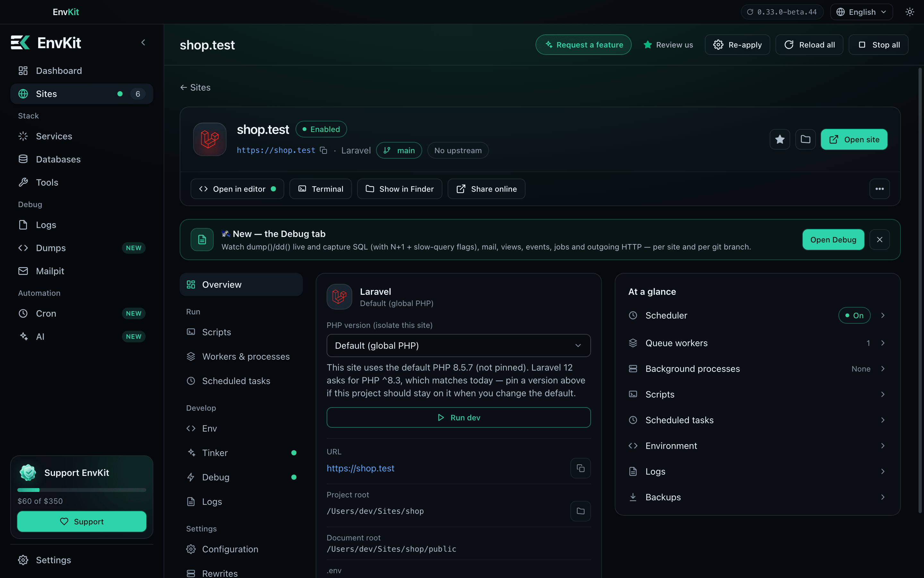Open Mailpit in the sidebar
Screen dimensions: 924x578
(82, 271)
